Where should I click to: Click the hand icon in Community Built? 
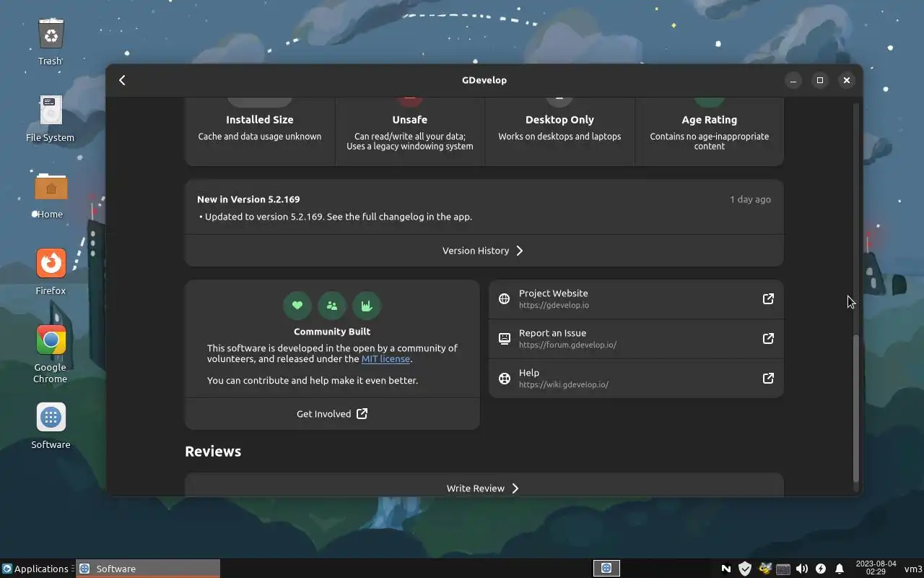[x=367, y=306]
